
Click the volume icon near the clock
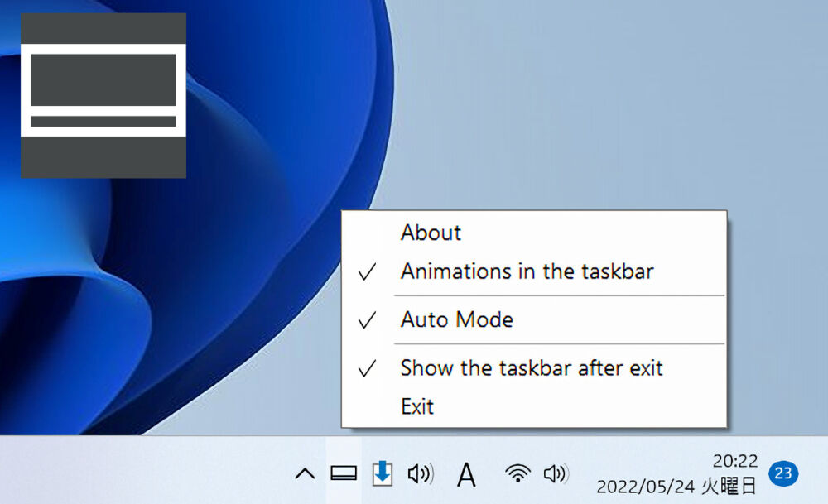pos(556,473)
